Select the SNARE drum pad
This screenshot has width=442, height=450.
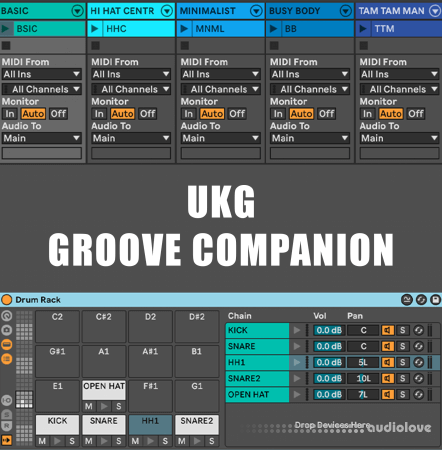pyautogui.click(x=104, y=424)
